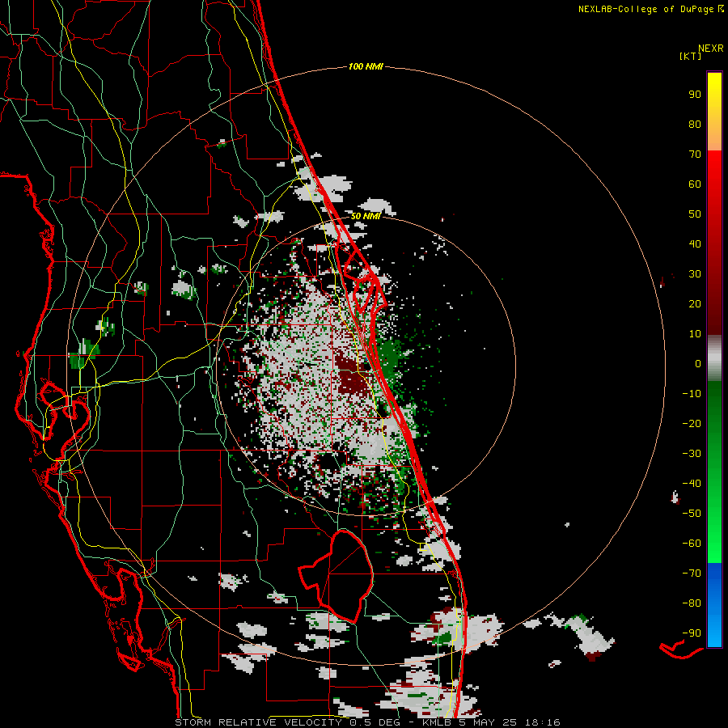Click the '50' value on the velocity scale
Screen dimensions: 728x728
click(695, 214)
